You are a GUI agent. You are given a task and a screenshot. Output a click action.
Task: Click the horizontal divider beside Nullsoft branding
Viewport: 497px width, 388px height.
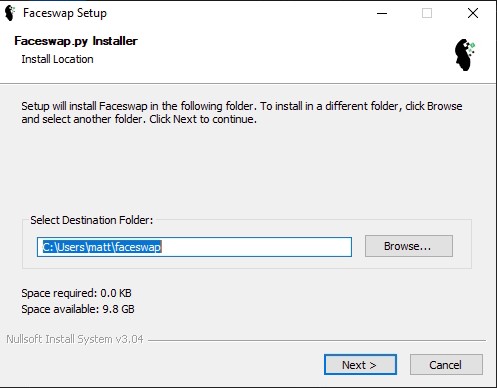pyautogui.click(x=317, y=340)
